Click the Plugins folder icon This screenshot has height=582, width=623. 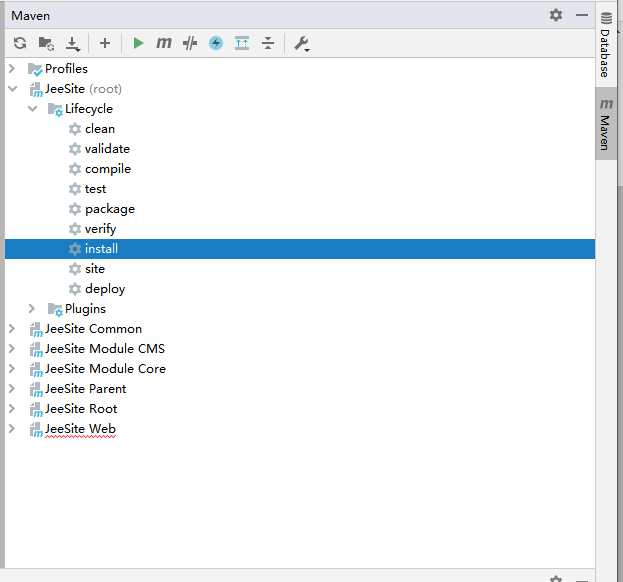click(55, 309)
